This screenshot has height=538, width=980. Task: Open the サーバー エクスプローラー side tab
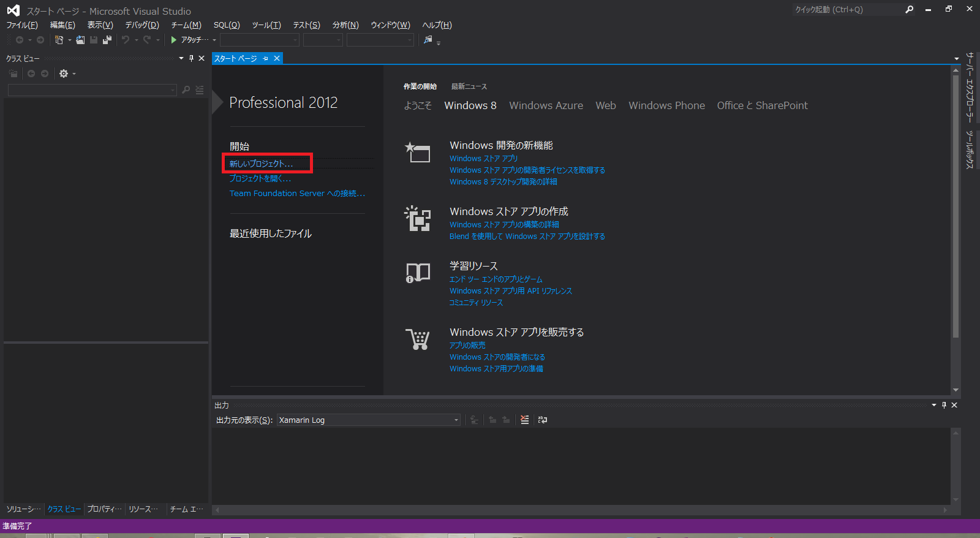point(970,87)
